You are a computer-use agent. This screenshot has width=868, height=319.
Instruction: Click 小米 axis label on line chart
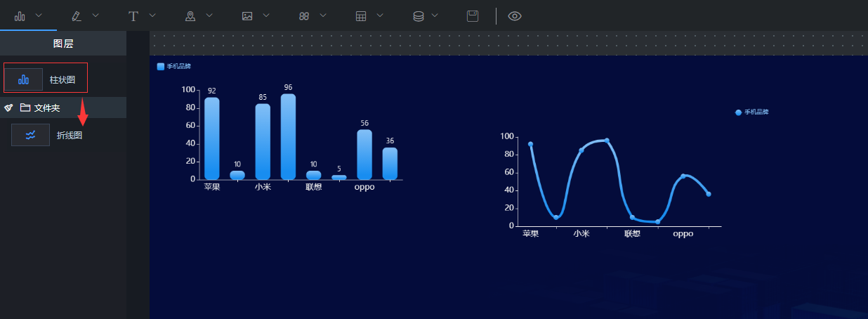[x=581, y=233]
